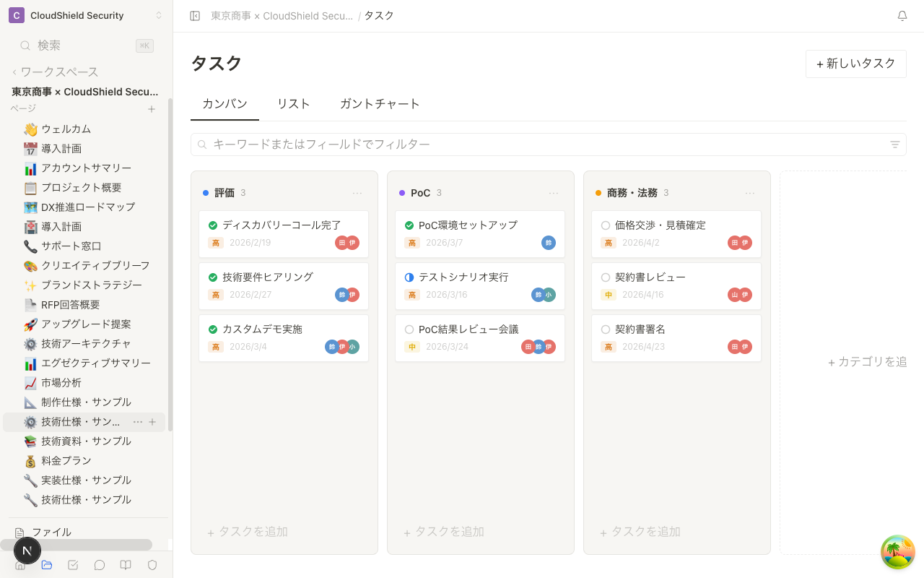Collapse the sidebar using the panel icon
The height and width of the screenshot is (578, 924).
click(x=194, y=15)
